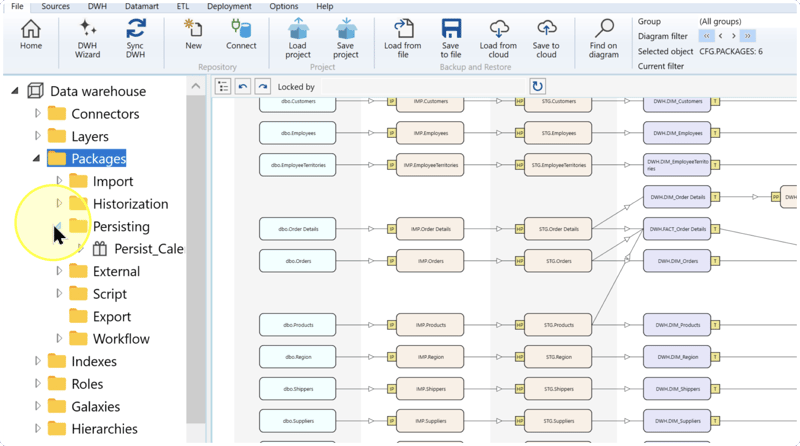Select the dbo.Orders source node
The width and height of the screenshot is (800, 446).
click(297, 261)
